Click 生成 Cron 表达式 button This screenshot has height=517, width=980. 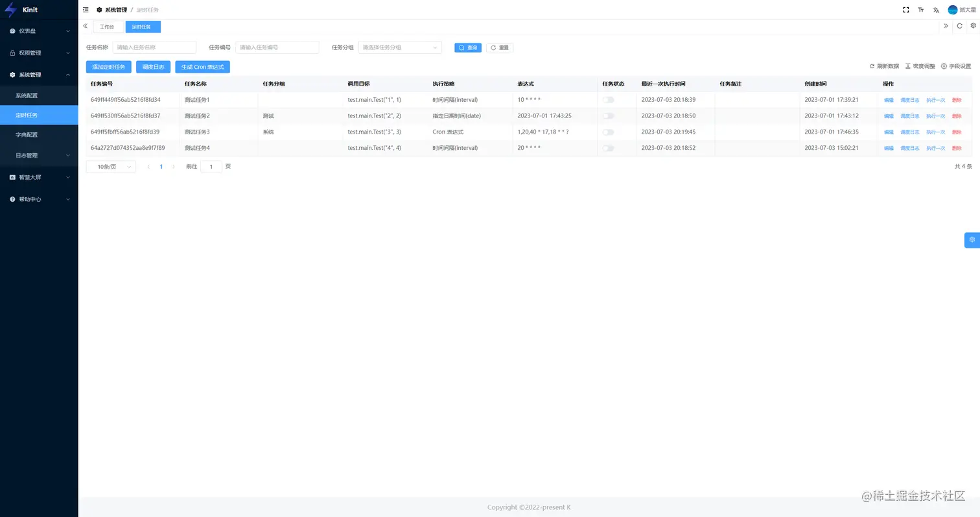tap(202, 67)
